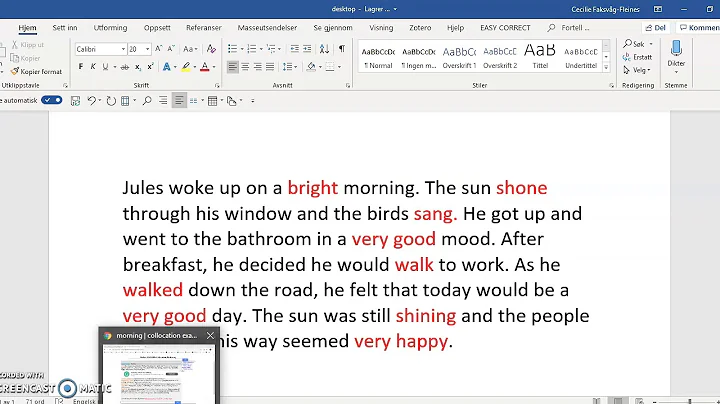The width and height of the screenshot is (720, 404).
Task: Click the magnifier icon in quick toolbar
Action: 147,101
